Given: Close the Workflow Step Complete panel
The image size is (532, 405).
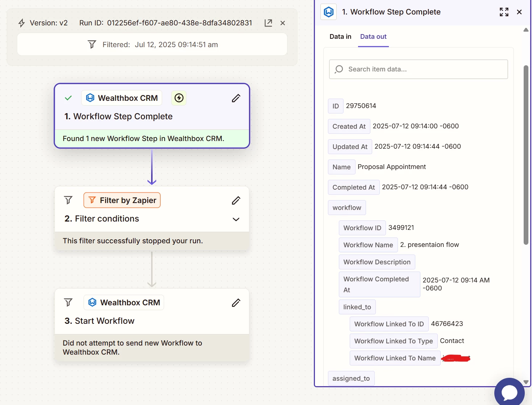Looking at the screenshot, I should click(x=519, y=12).
